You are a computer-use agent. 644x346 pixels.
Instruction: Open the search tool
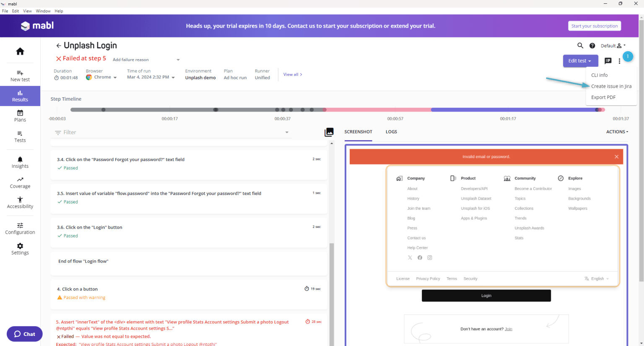580,45
